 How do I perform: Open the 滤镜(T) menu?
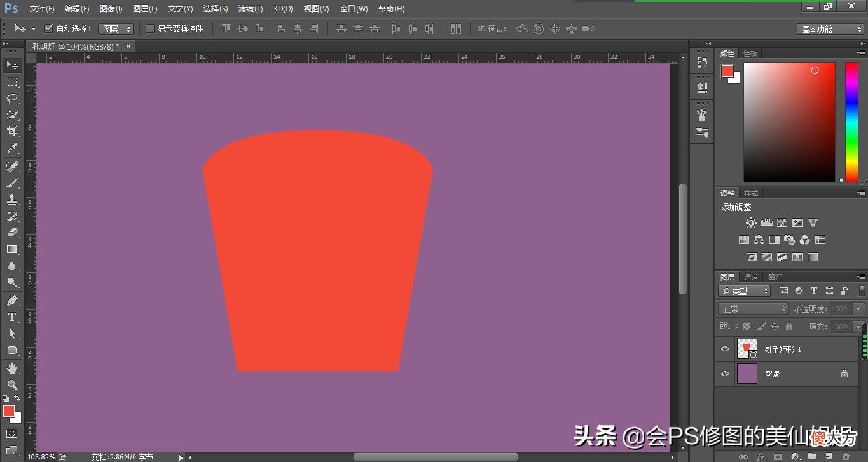pos(250,9)
